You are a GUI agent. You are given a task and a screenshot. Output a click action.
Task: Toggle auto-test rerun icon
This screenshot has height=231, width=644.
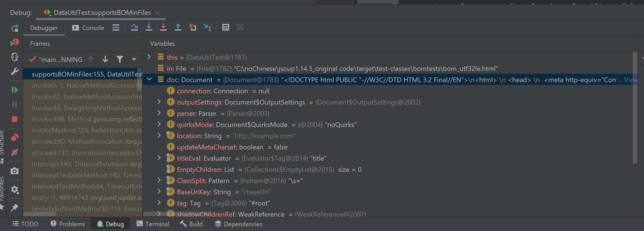click(x=15, y=57)
